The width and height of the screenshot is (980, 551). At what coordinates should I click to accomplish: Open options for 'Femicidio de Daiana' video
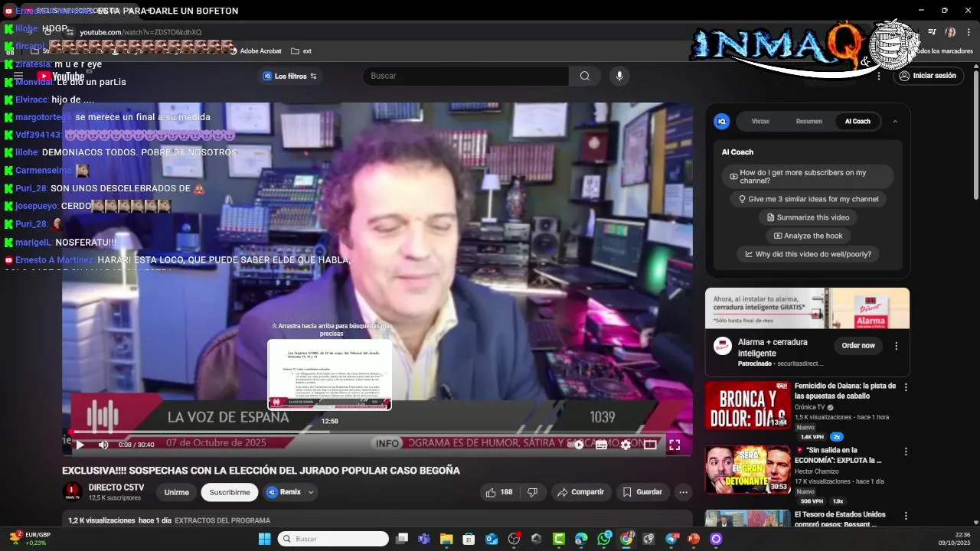pyautogui.click(x=906, y=387)
